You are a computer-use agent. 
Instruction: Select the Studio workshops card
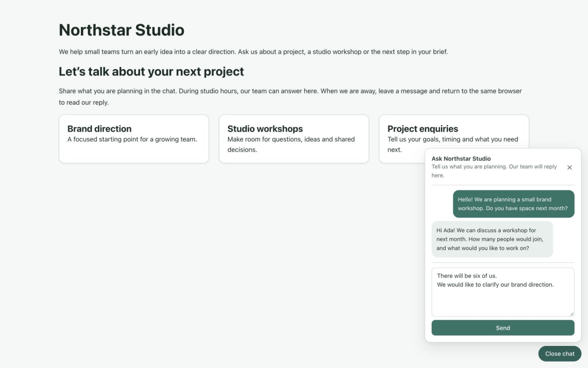294,139
